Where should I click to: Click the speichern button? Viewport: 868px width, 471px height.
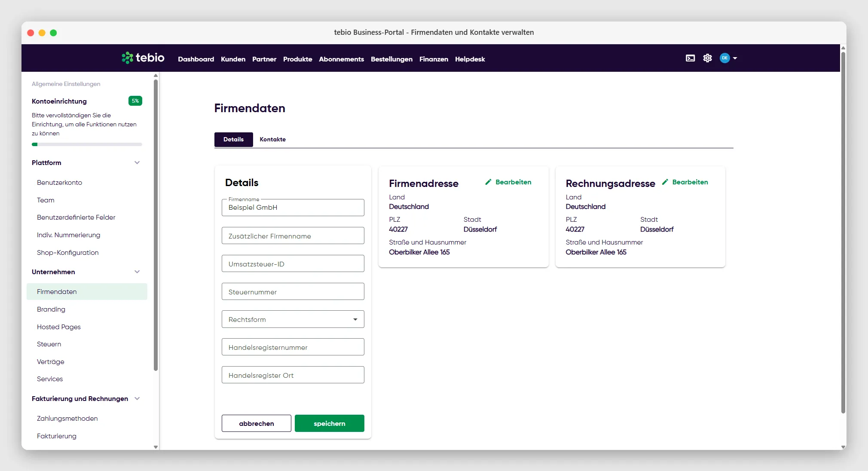point(329,423)
